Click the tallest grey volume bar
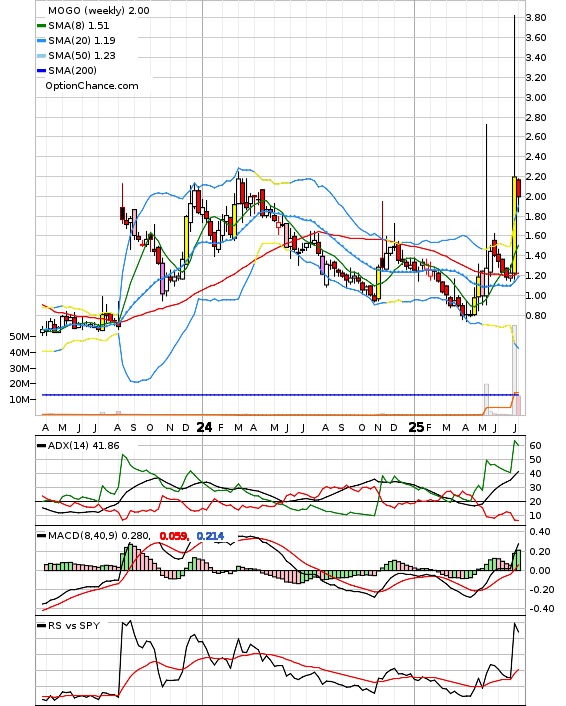Screen dimensions: 566x706 [514, 370]
